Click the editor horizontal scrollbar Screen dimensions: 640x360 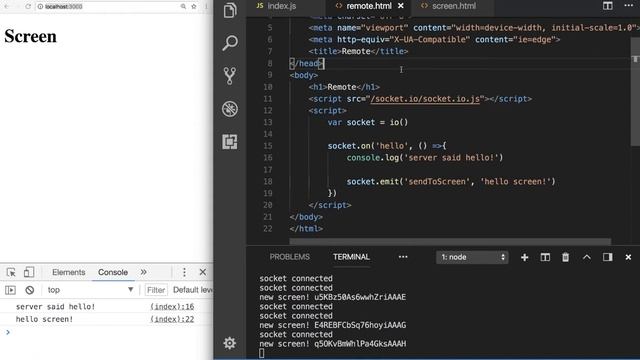pyautogui.click(x=450, y=242)
